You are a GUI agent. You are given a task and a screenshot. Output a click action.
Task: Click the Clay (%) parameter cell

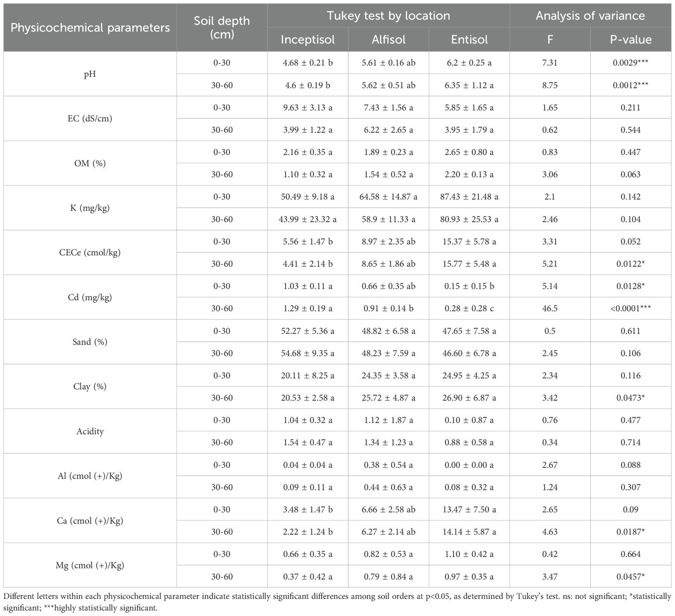pyautogui.click(x=90, y=386)
